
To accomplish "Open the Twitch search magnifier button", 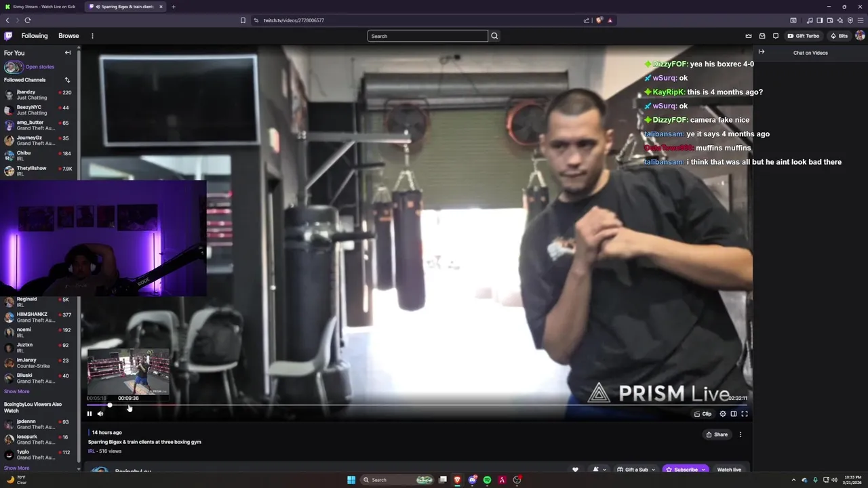I will coord(494,36).
